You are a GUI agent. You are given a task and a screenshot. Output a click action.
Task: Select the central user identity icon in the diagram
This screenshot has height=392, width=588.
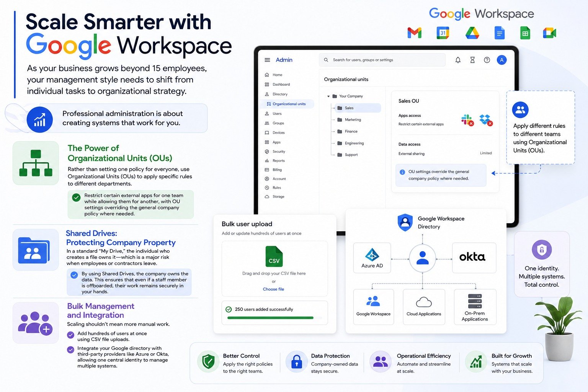tap(423, 258)
